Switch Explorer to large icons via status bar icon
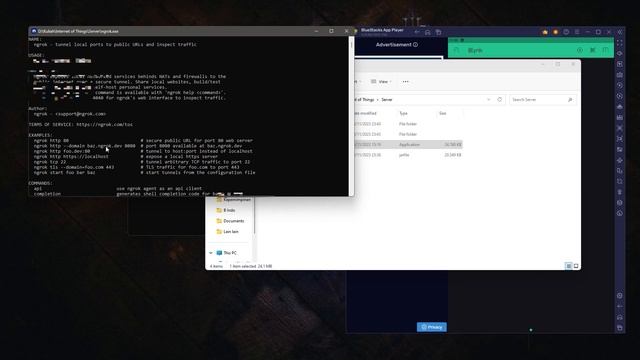640x360 pixels. pyautogui.click(x=576, y=266)
